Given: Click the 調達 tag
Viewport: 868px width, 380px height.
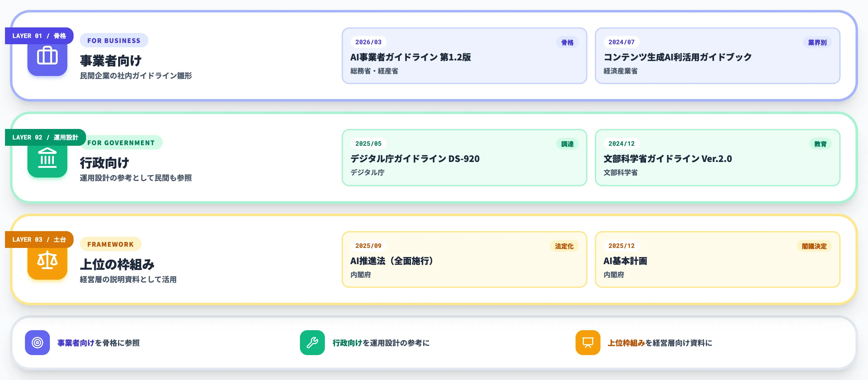Looking at the screenshot, I should tap(567, 144).
